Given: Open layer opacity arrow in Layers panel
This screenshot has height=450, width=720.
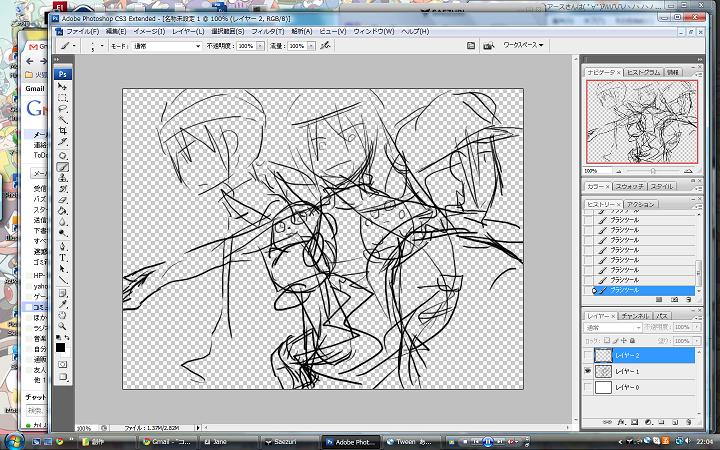Looking at the screenshot, I should pos(698,327).
